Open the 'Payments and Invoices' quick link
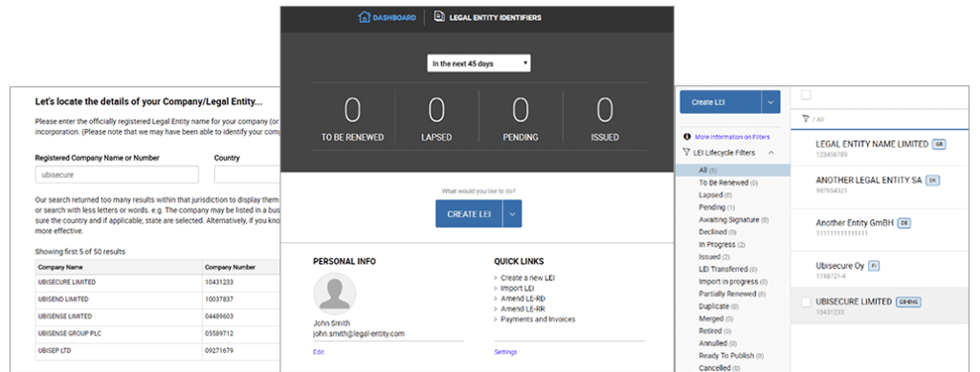Viewport: 980px width, 372px height. click(538, 319)
